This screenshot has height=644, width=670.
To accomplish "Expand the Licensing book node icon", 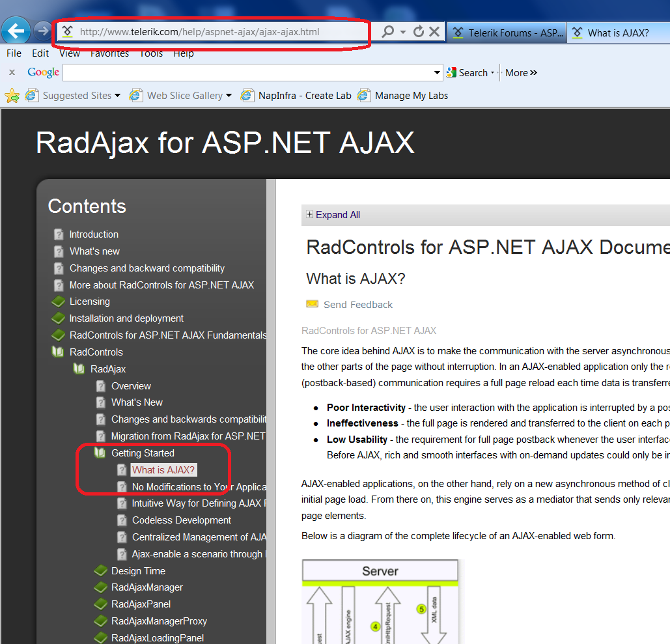I will point(58,301).
